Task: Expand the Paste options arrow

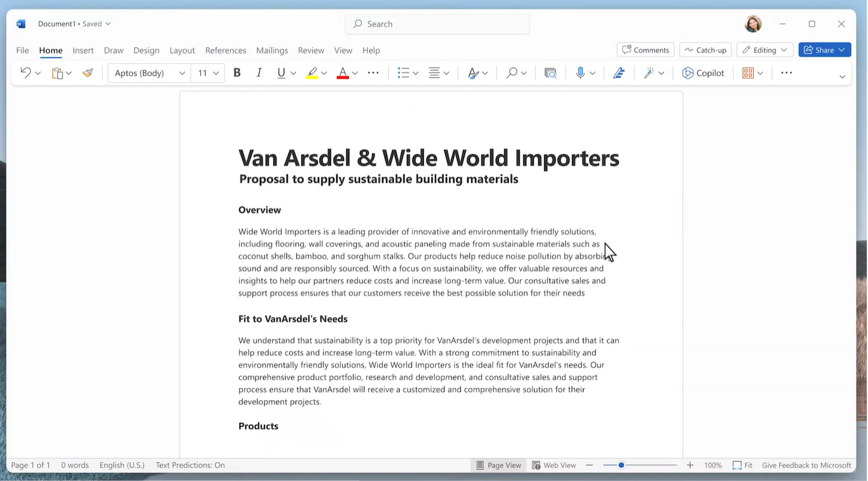Action: pyautogui.click(x=69, y=73)
